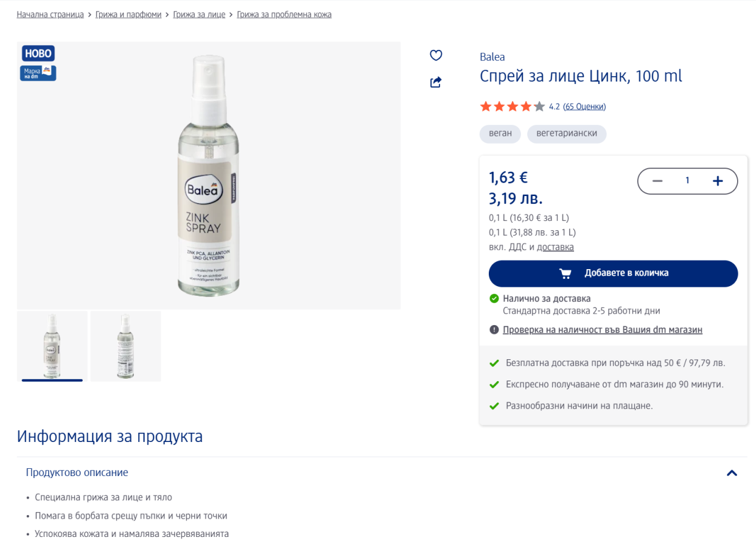Collapse the Продуктово описание section

pyautogui.click(x=732, y=473)
